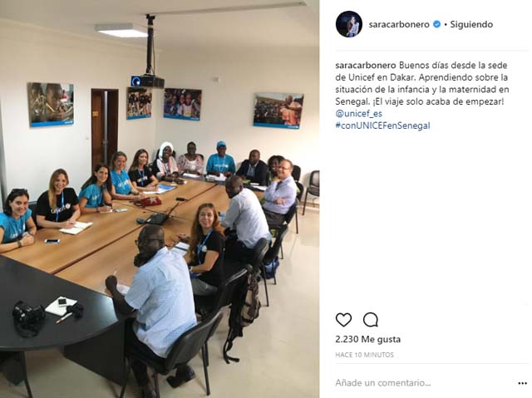Toggle the Siguiendo follow status
Screen dimensions: 532x398
[x=471, y=24]
